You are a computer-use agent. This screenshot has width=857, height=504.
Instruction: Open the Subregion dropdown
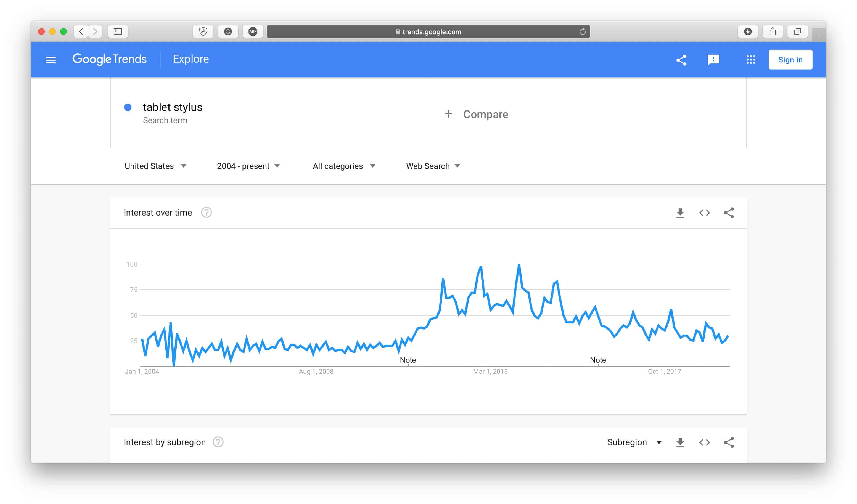tap(634, 442)
